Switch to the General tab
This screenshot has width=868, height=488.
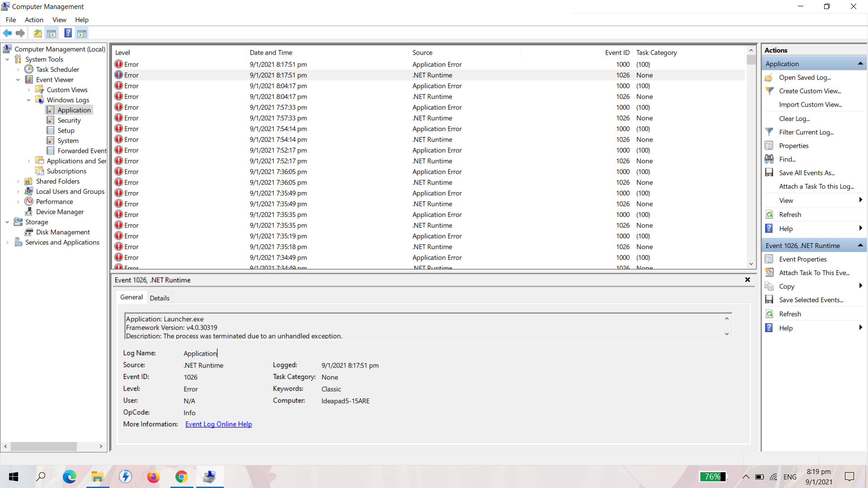point(132,297)
